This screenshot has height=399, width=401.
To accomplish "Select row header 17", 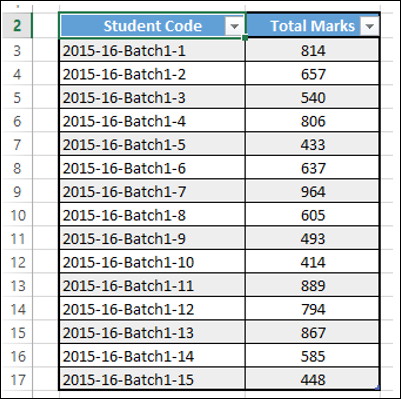I will (x=17, y=380).
